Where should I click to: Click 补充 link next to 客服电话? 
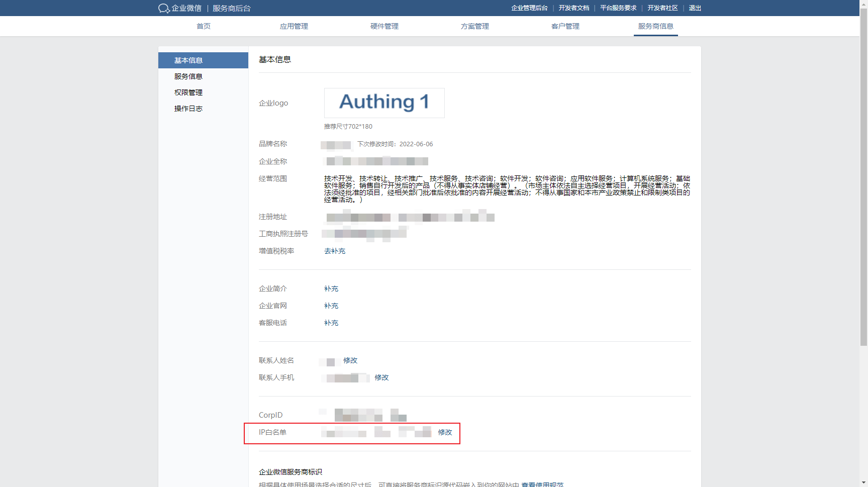(331, 323)
